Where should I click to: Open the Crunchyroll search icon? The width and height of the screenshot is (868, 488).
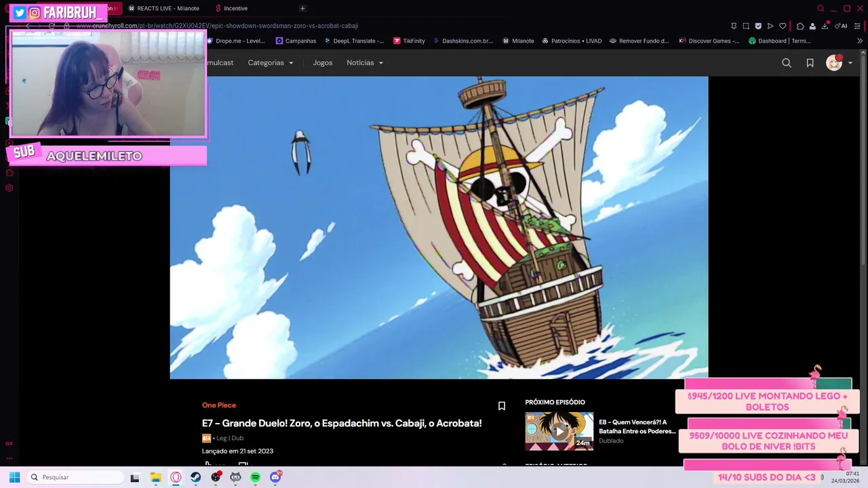[x=787, y=63]
